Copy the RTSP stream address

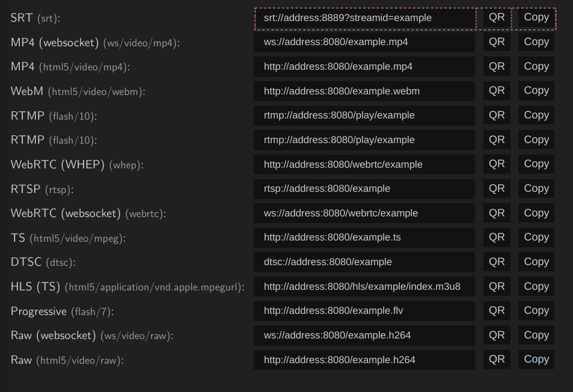pyautogui.click(x=535, y=188)
